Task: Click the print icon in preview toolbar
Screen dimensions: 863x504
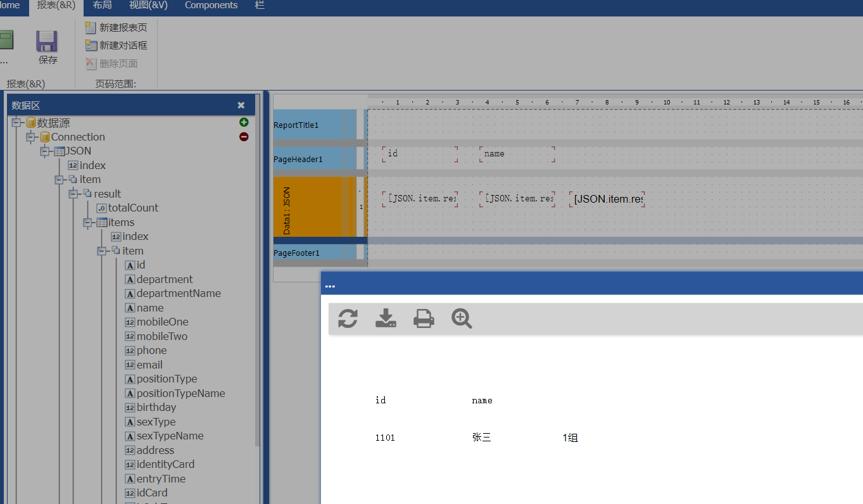Action: coord(424,318)
